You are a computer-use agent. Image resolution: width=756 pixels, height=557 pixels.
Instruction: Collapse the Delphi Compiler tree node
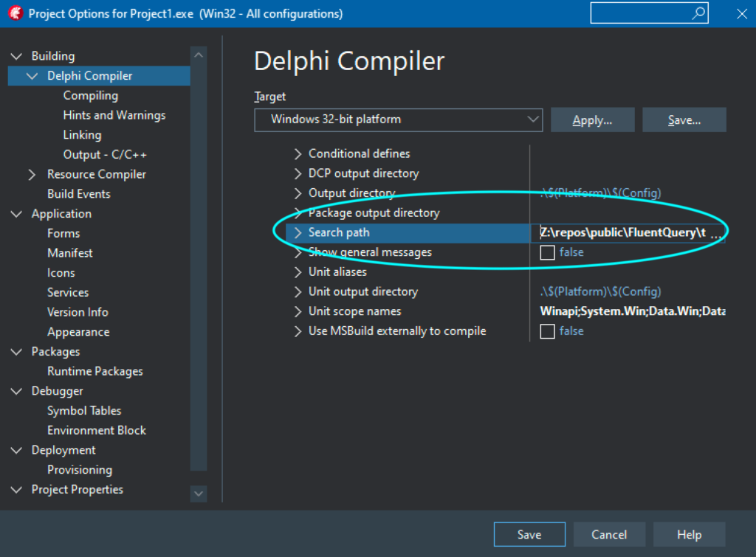(32, 76)
